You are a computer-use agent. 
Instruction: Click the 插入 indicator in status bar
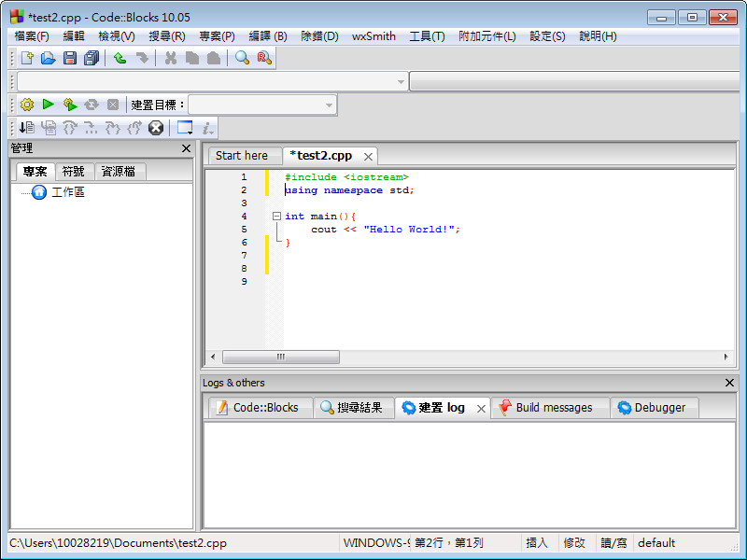(x=536, y=543)
